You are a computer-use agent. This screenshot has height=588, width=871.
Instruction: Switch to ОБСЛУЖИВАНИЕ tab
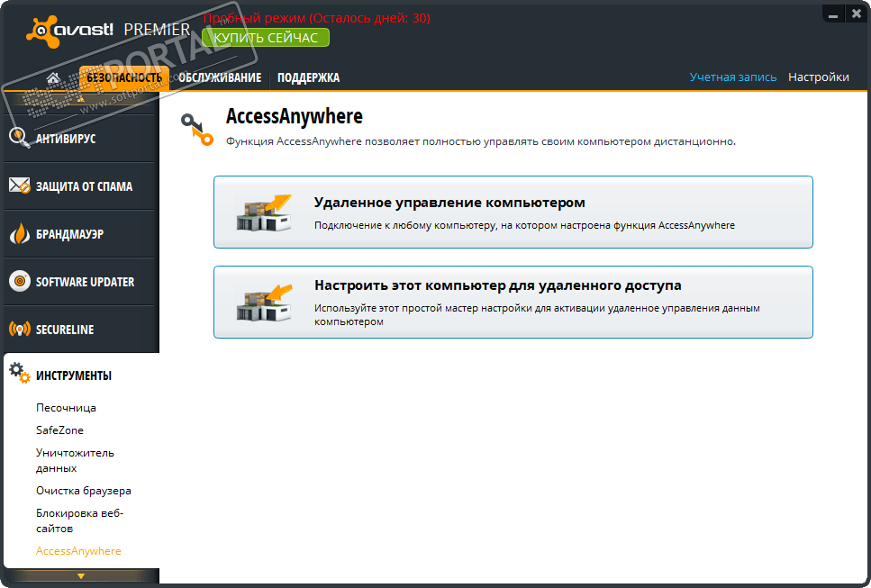click(x=220, y=77)
